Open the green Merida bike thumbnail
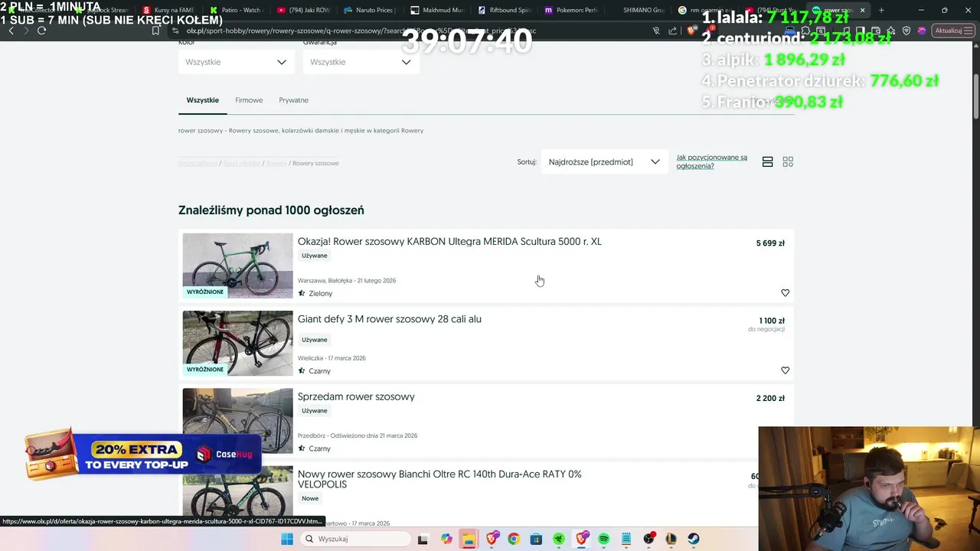 [237, 266]
